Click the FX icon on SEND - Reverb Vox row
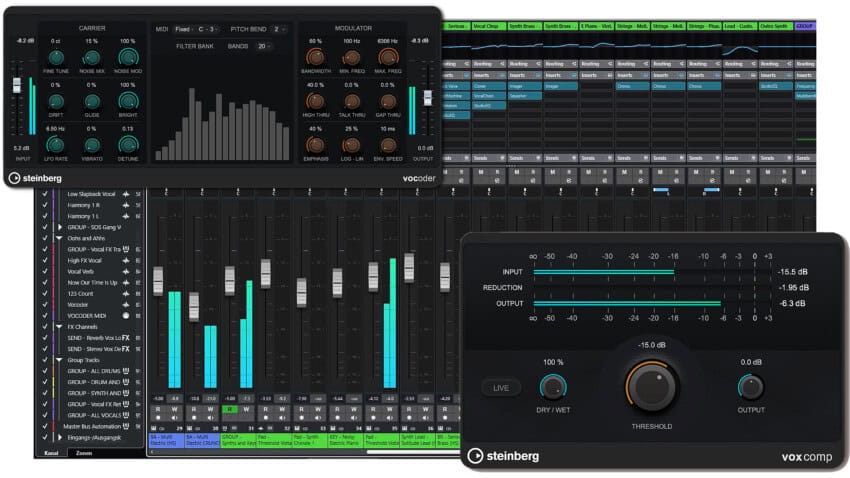This screenshot has height=478, width=850. point(125,338)
